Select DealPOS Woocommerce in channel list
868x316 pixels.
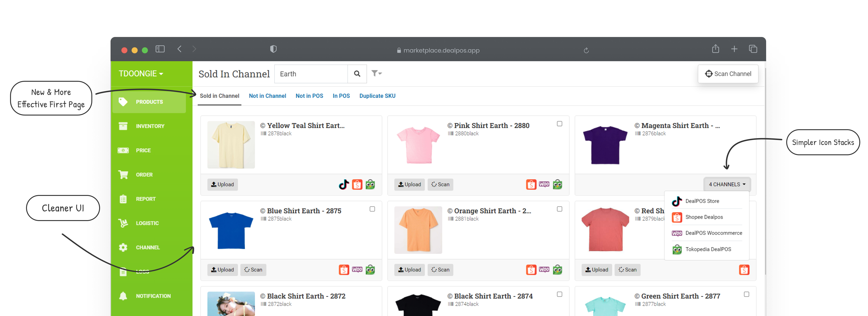pyautogui.click(x=707, y=233)
